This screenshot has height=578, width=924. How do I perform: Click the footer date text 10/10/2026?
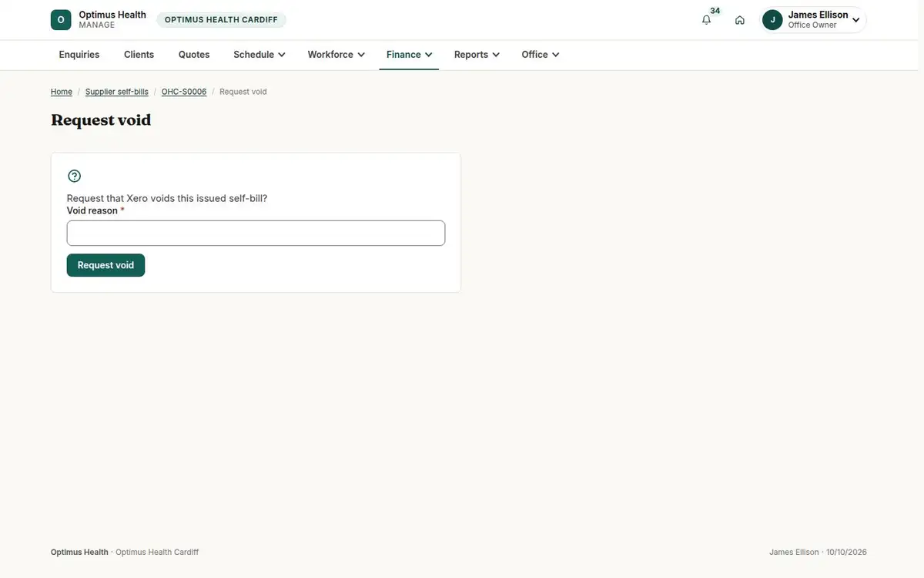846,552
